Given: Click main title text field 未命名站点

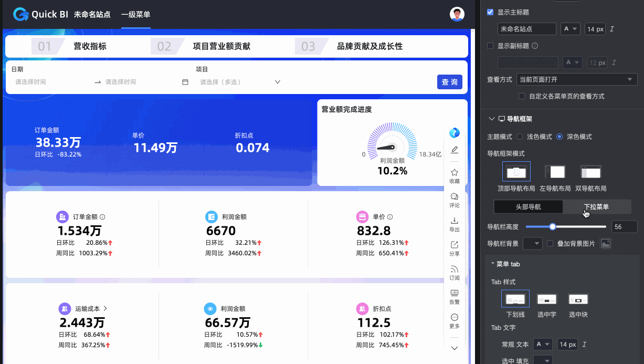Looking at the screenshot, I should 526,29.
